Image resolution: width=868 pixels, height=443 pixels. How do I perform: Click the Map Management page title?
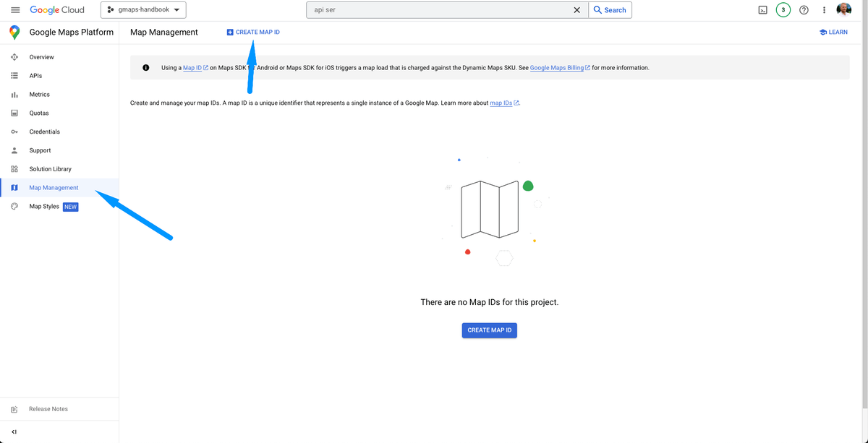164,33
